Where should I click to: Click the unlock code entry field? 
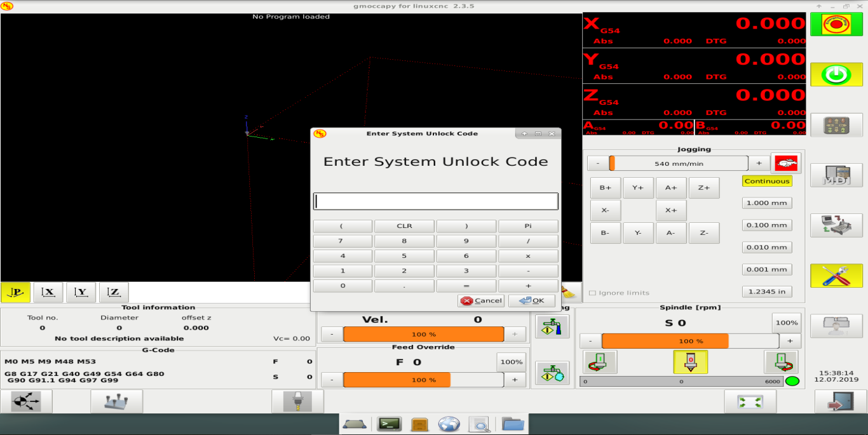(436, 201)
